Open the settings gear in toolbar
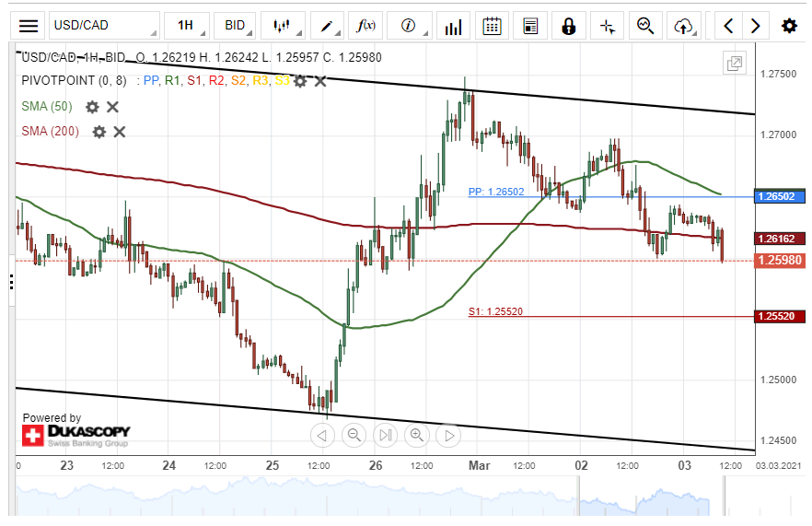This screenshot has height=526, width=812. 789,26
